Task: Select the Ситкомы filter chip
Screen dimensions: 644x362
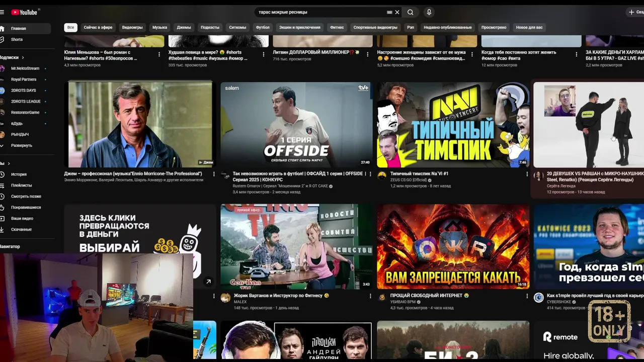Action: click(x=237, y=28)
